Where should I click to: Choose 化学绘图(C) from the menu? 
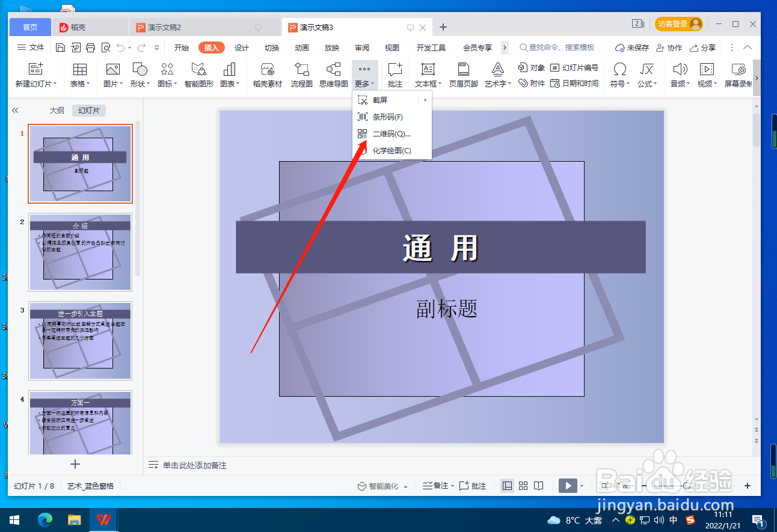coord(392,150)
